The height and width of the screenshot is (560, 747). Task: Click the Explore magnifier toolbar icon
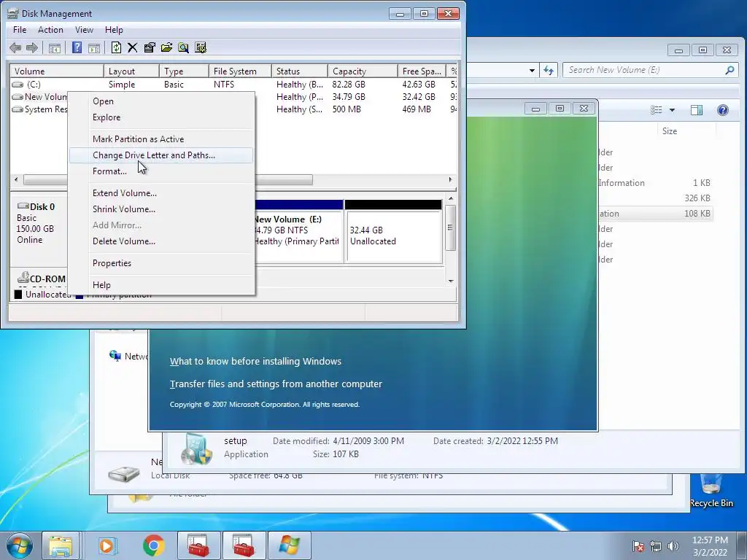click(x=183, y=47)
